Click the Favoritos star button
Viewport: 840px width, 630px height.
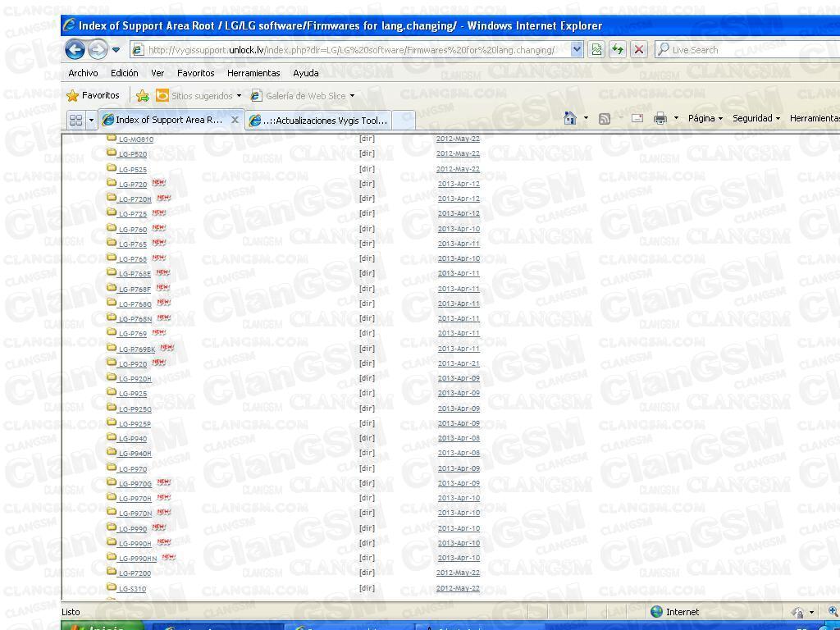coord(94,95)
